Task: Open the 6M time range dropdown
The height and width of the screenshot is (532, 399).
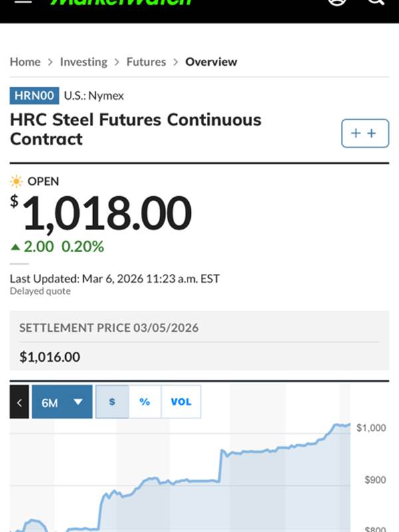Action: [x=62, y=402]
